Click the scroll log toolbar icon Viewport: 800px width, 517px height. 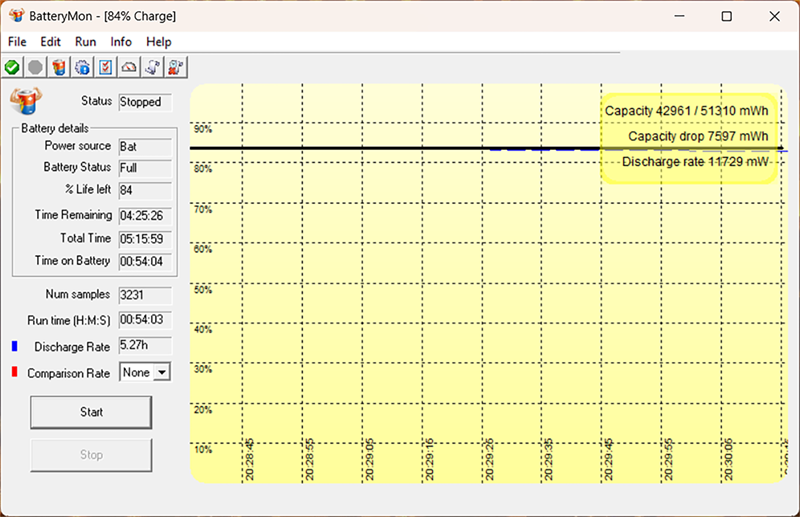(153, 67)
